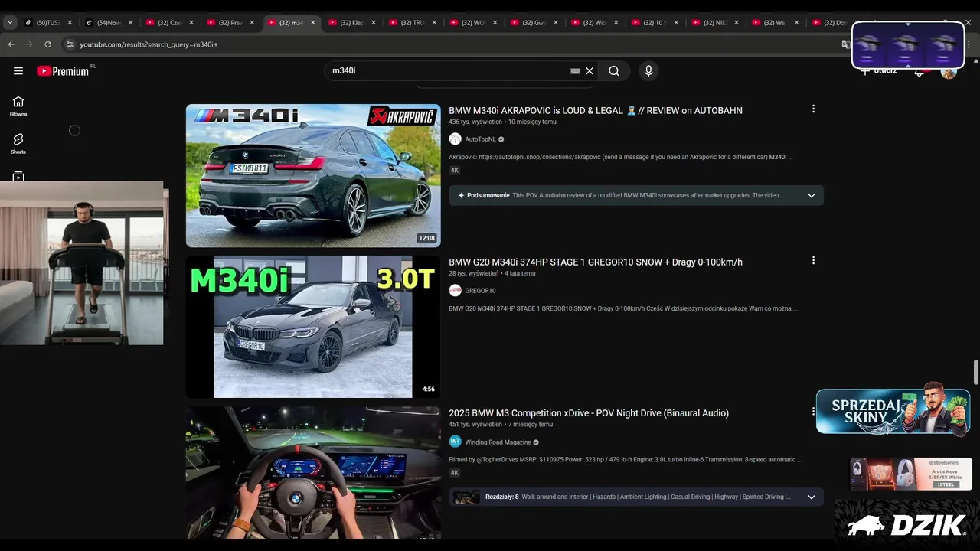Open AutoTopNL channel name link
Screen dimensions: 980x551
(480, 139)
